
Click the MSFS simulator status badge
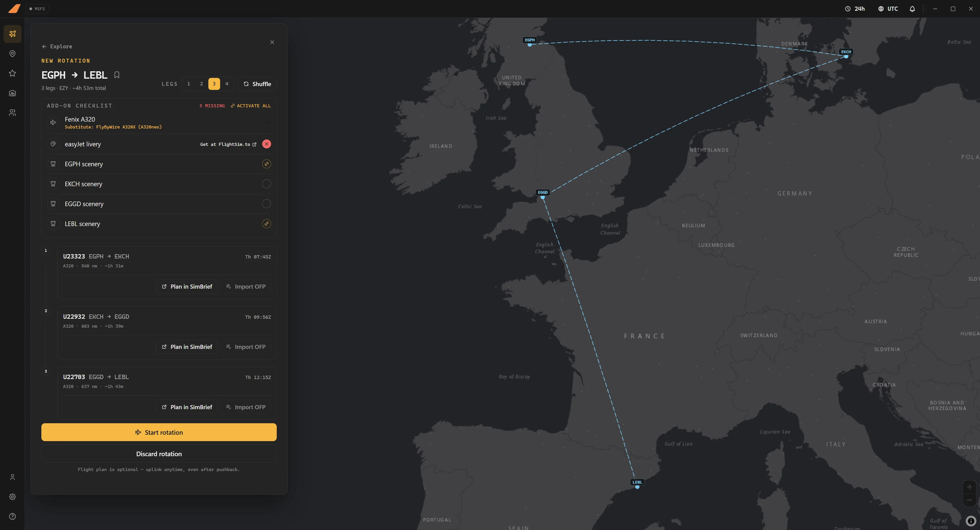(x=37, y=9)
